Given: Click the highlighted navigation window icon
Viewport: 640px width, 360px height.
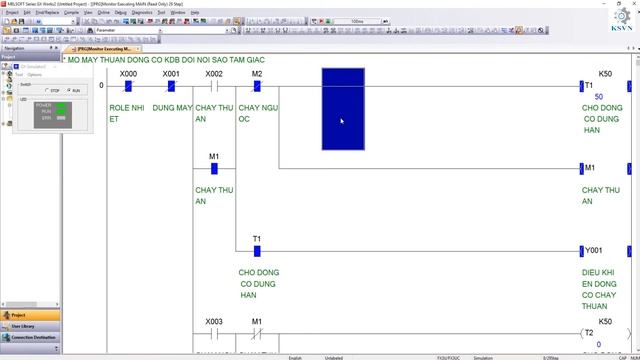Looking at the screenshot, I should 7,30.
